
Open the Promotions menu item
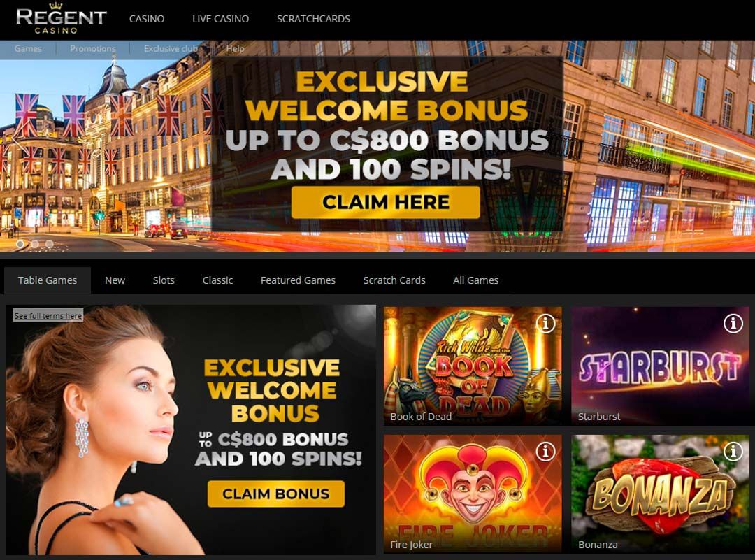coord(93,49)
